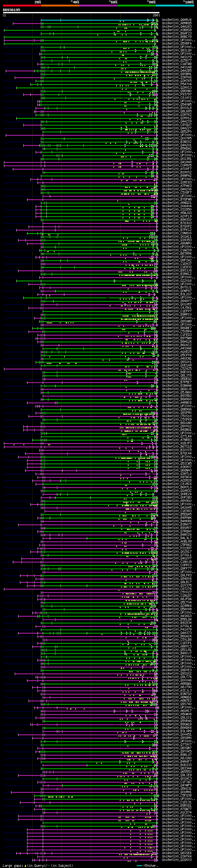Select last hit label UniRef100_Q2QVX3

coord(176,860)
